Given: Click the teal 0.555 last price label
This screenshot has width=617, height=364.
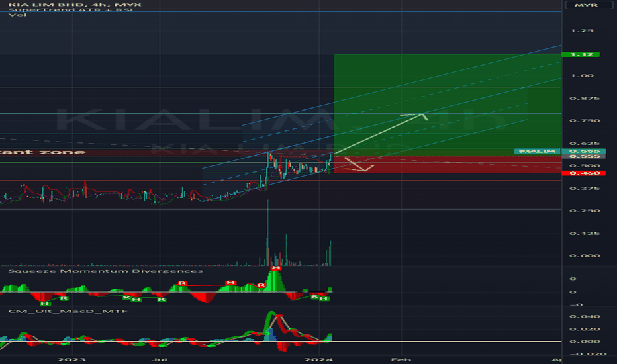Looking at the screenshot, I should tap(583, 151).
